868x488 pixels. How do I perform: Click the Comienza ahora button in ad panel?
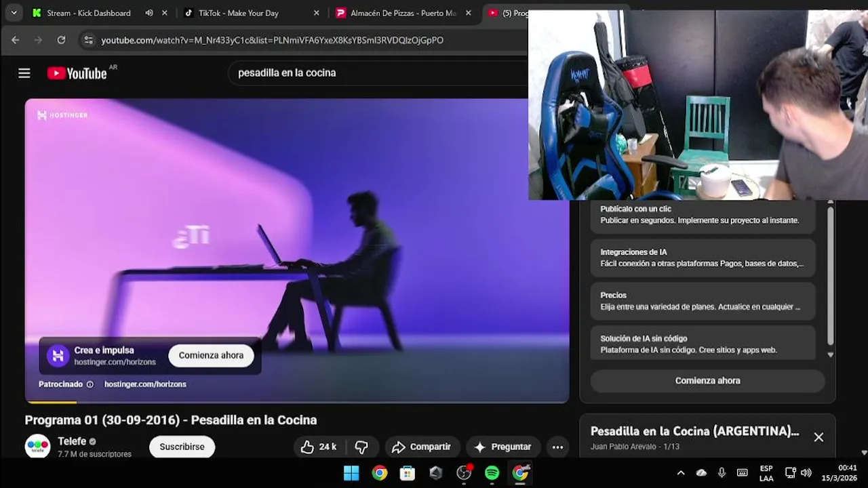(707, 381)
